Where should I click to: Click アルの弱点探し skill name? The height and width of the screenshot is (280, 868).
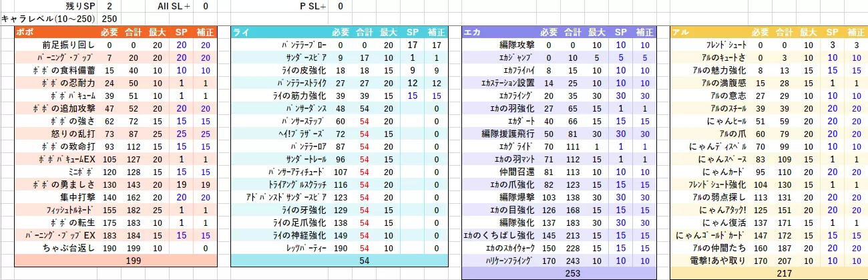pos(720,197)
